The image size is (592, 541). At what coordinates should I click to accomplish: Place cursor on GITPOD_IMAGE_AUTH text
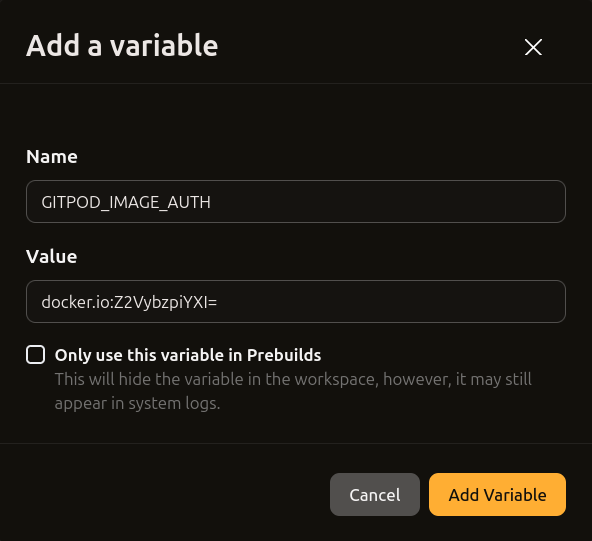point(126,202)
